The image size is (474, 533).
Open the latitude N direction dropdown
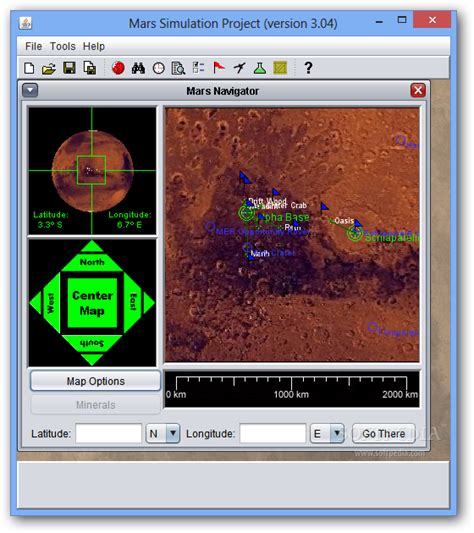pos(163,433)
